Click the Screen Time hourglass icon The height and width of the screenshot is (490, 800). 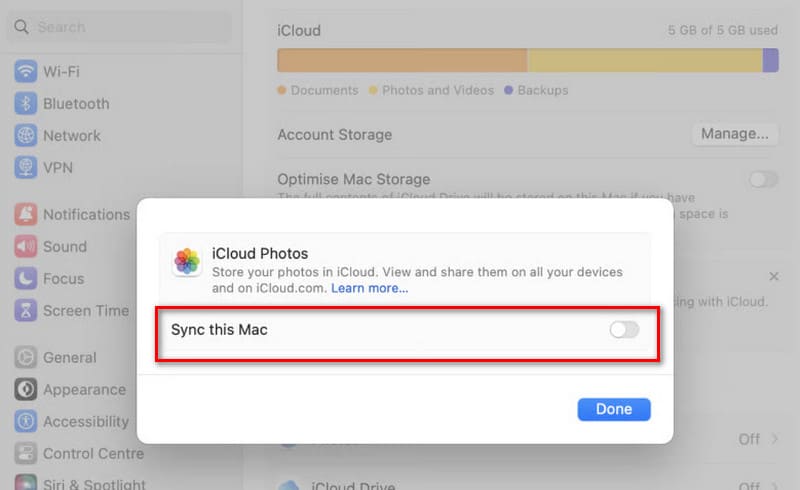click(26, 310)
